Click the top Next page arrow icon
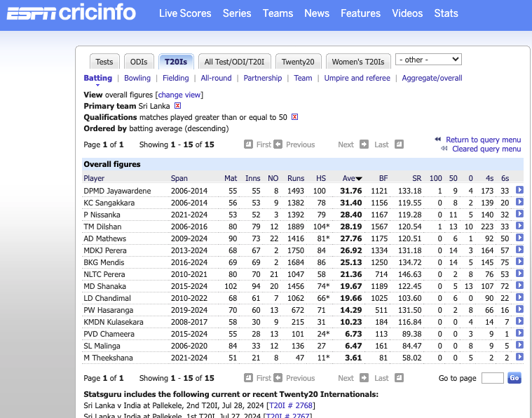Viewport: 532px width, 418px height. click(x=364, y=144)
